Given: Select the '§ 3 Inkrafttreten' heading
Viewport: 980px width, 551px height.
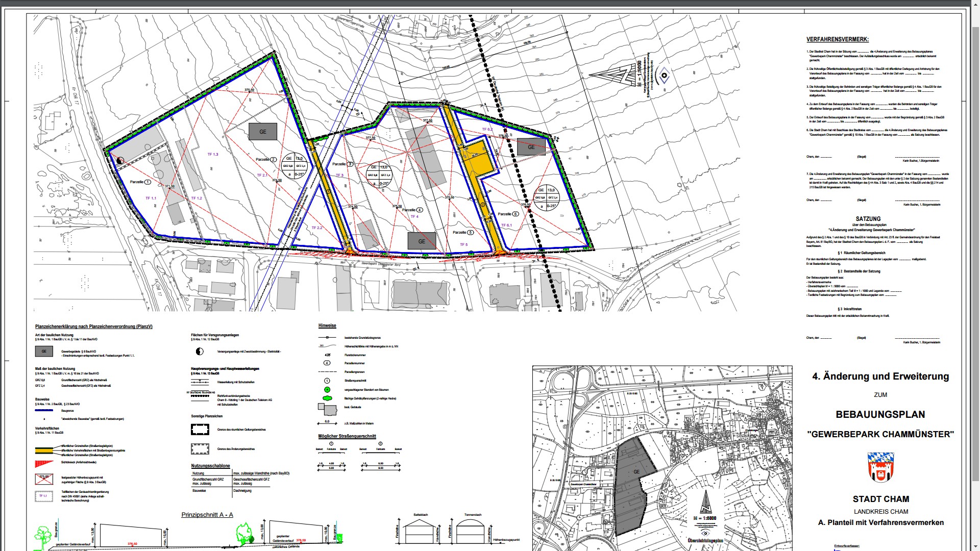Looking at the screenshot, I should (x=849, y=309).
